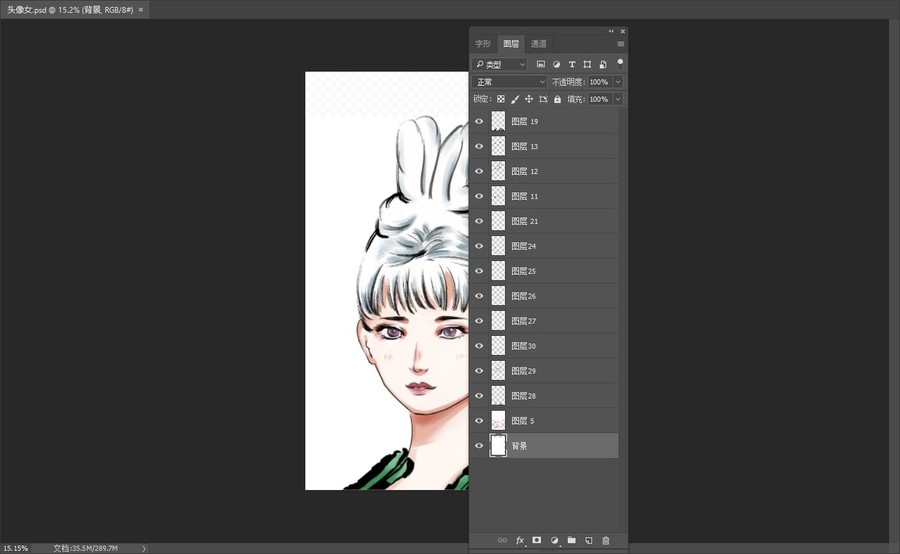Filter layers by pixel layer icon

point(541,64)
